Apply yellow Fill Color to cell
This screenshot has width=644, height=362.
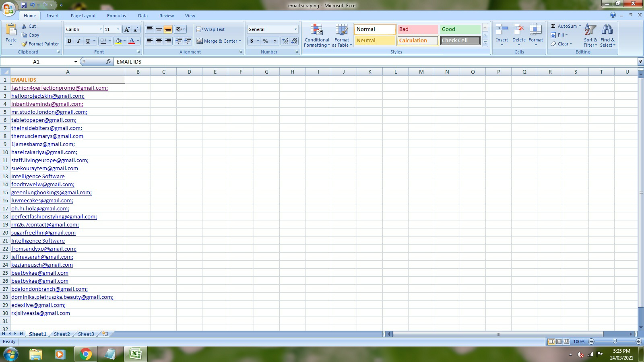(x=118, y=41)
